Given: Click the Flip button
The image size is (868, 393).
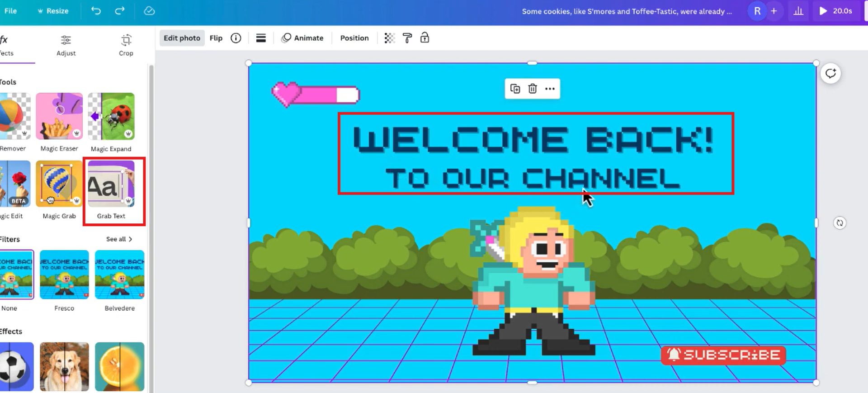Looking at the screenshot, I should point(216,38).
